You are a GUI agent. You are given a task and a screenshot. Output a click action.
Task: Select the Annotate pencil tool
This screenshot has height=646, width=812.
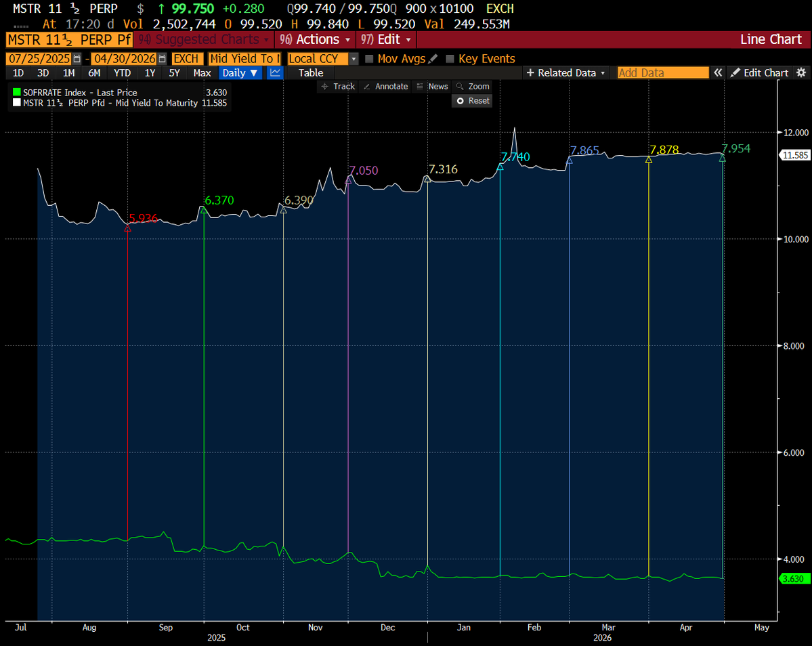point(385,87)
